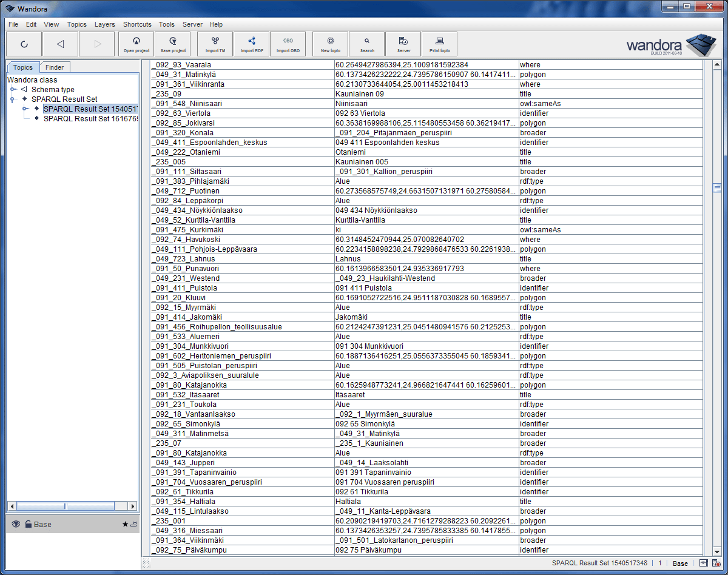728x575 pixels.
Task: Import RDF data using Import RDF icon
Action: pyautogui.click(x=251, y=44)
